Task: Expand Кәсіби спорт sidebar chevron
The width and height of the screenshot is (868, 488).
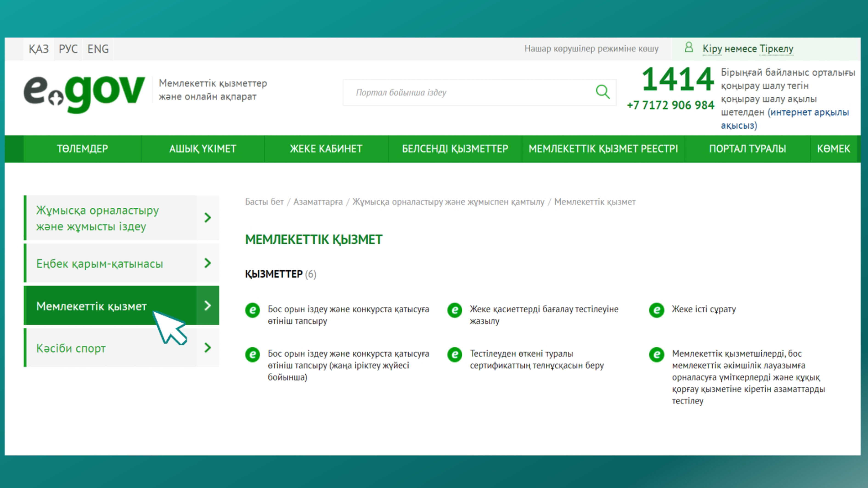Action: pyautogui.click(x=208, y=348)
